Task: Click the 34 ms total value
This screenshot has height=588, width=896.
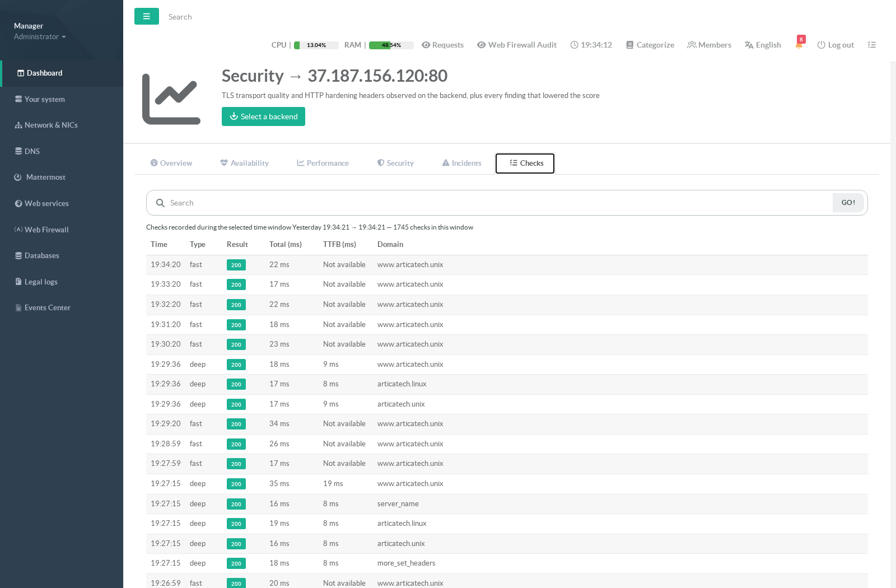Action: pyautogui.click(x=279, y=424)
